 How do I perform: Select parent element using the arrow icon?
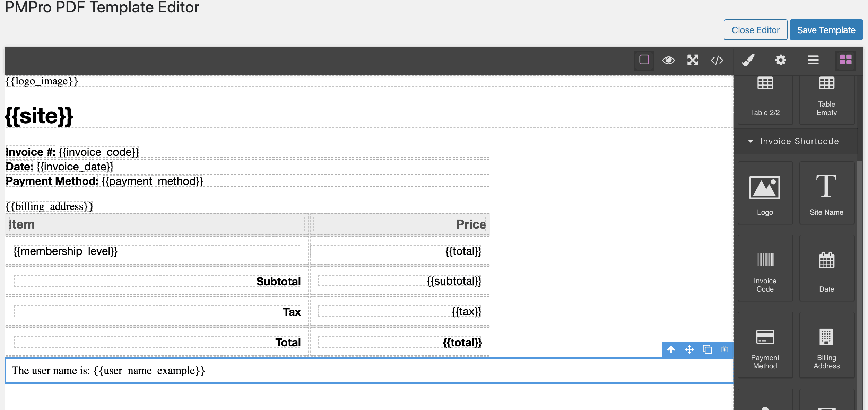pos(672,350)
